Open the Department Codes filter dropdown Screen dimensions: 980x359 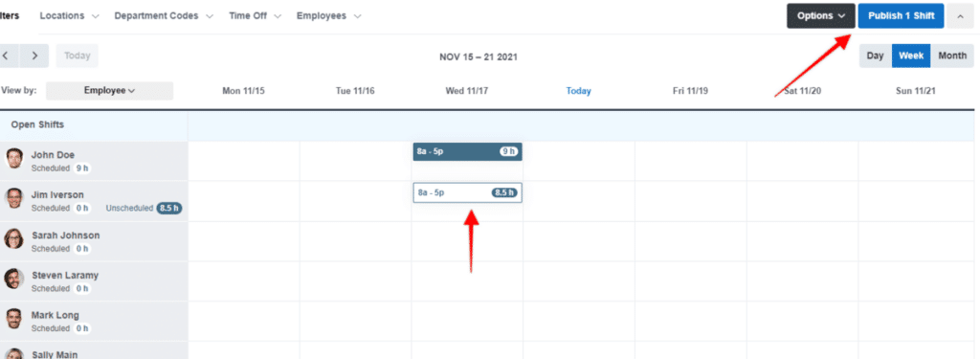tap(164, 16)
